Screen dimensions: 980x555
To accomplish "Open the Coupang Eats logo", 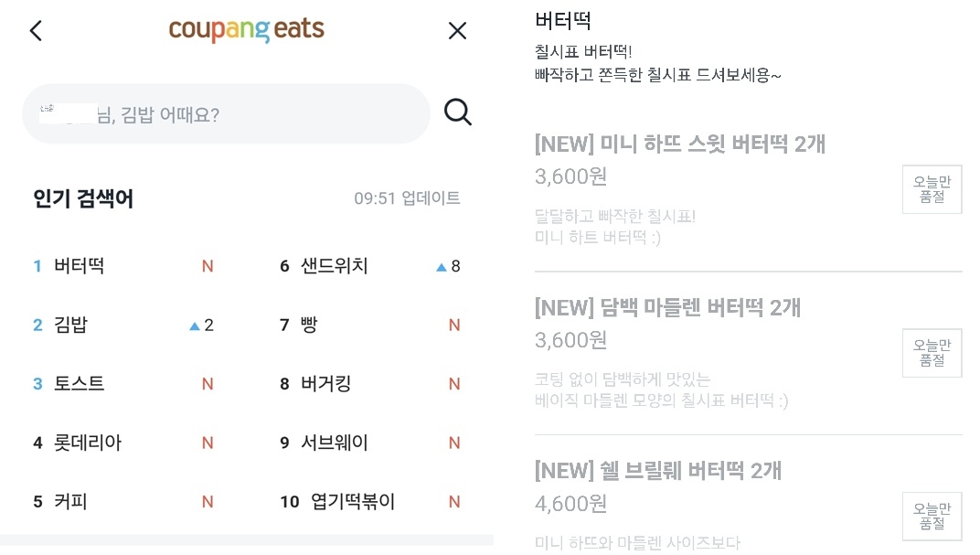I will coord(247,29).
